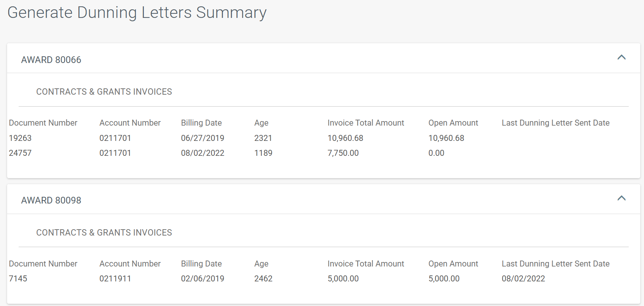
Task: Collapse the AWARD 80098 panel chevron
Action: [x=621, y=198]
